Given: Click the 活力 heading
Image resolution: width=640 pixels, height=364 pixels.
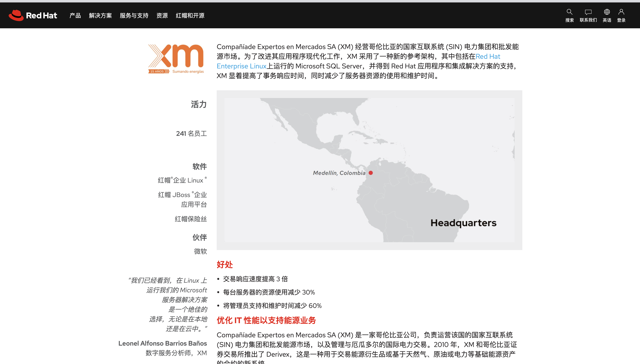Looking at the screenshot, I should [x=199, y=104].
